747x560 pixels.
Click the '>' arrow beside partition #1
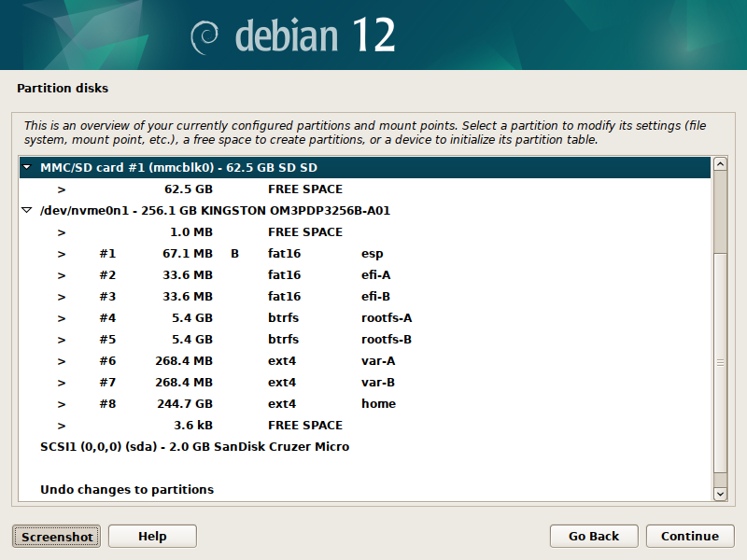(62, 254)
